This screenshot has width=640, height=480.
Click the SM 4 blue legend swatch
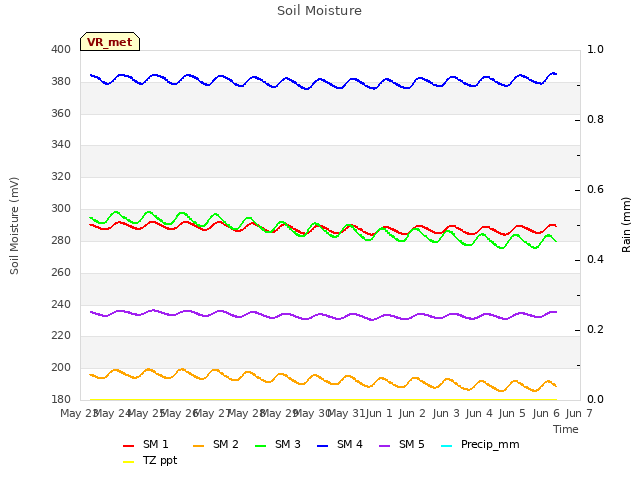click(322, 446)
